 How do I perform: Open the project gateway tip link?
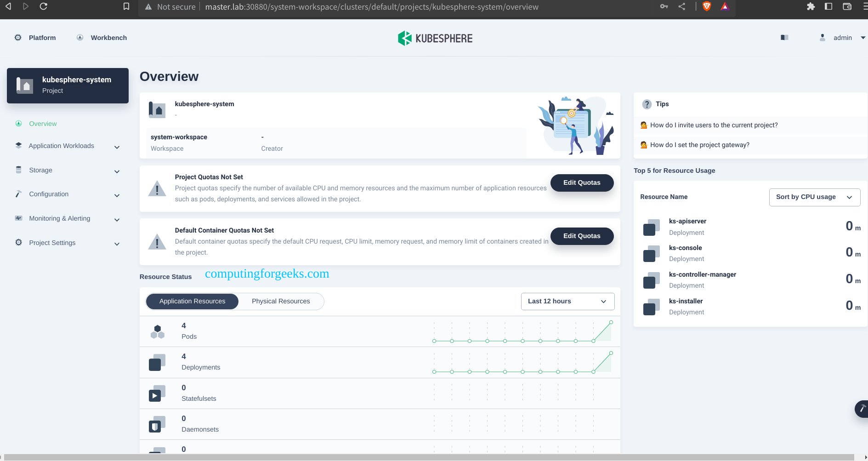(x=699, y=145)
